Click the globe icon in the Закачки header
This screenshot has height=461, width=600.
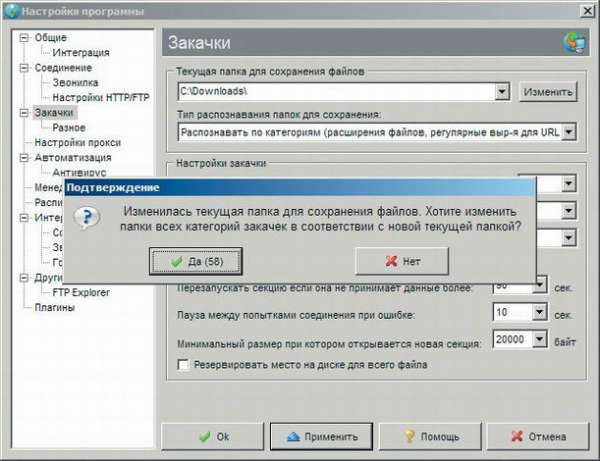[573, 43]
